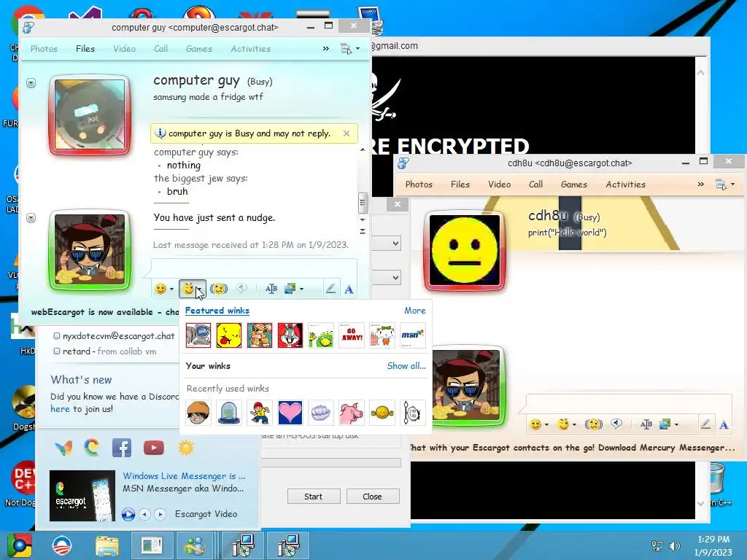This screenshot has height=560, width=747.
Task: Show more toolbar items in computer guy chat
Action: click(x=326, y=49)
